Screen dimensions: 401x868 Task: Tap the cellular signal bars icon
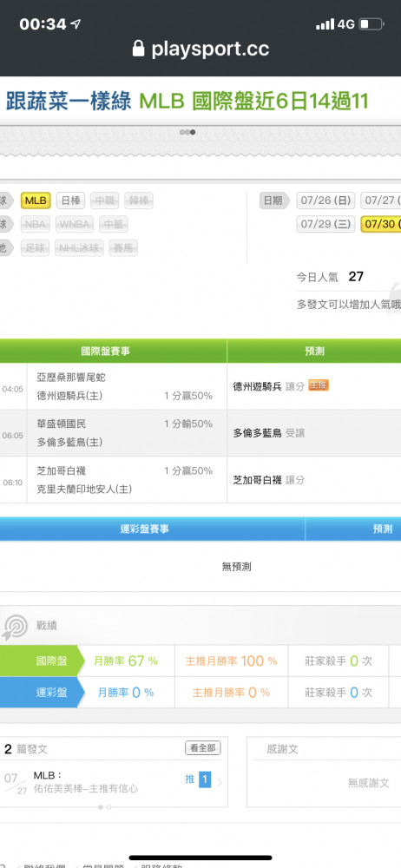325,23
